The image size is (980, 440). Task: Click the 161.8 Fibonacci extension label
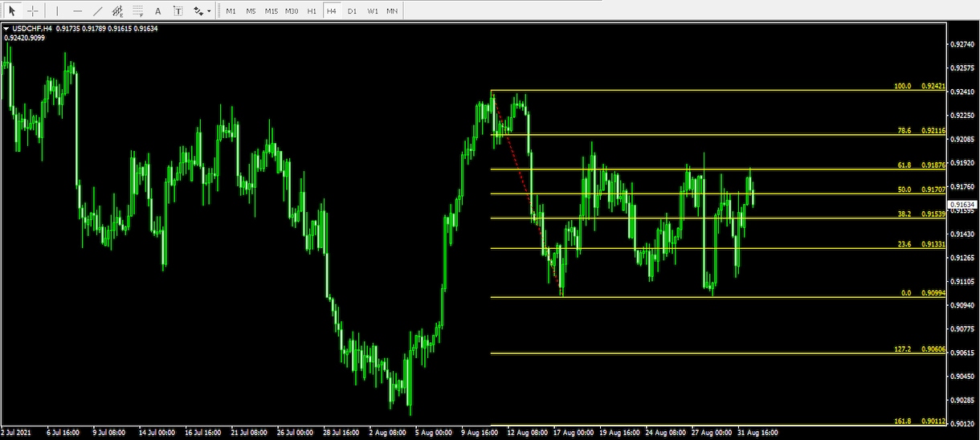point(903,420)
